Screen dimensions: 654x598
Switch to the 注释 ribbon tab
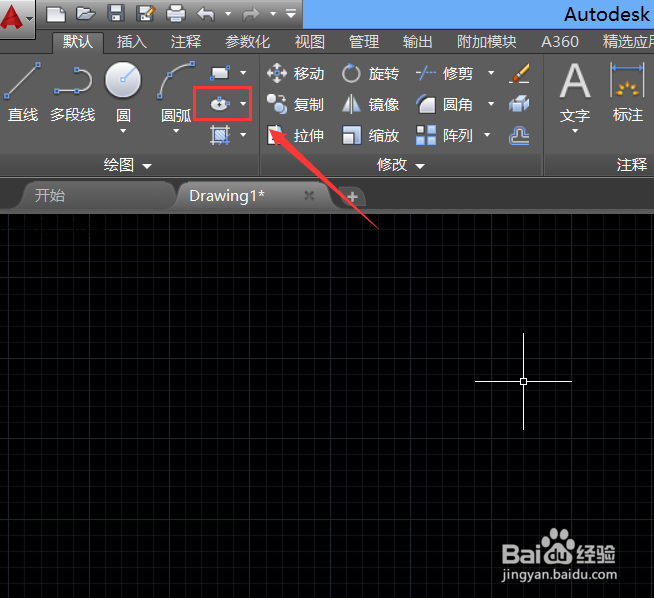pos(186,42)
